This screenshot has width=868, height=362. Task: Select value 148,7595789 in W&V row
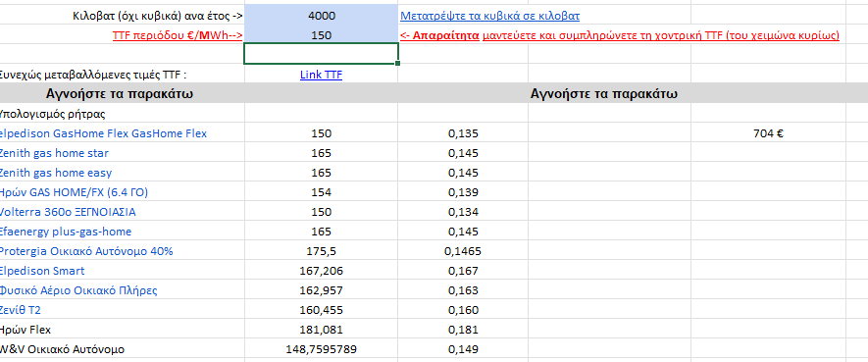pyautogui.click(x=321, y=349)
